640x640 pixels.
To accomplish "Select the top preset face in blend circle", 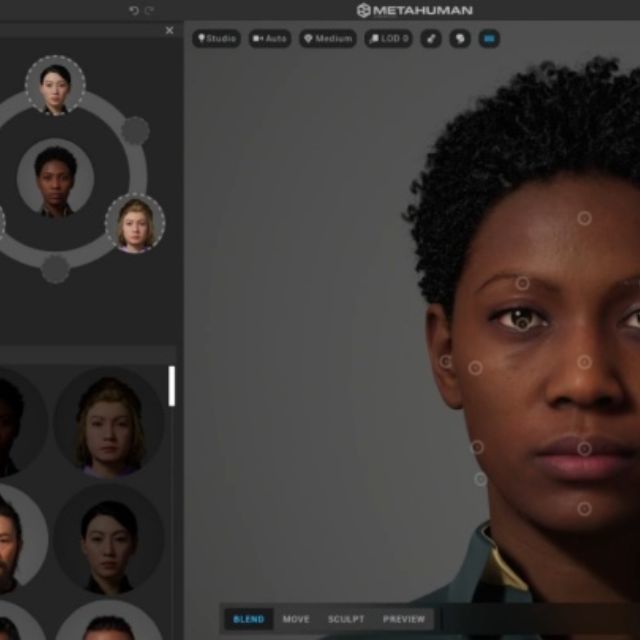I will [x=55, y=85].
